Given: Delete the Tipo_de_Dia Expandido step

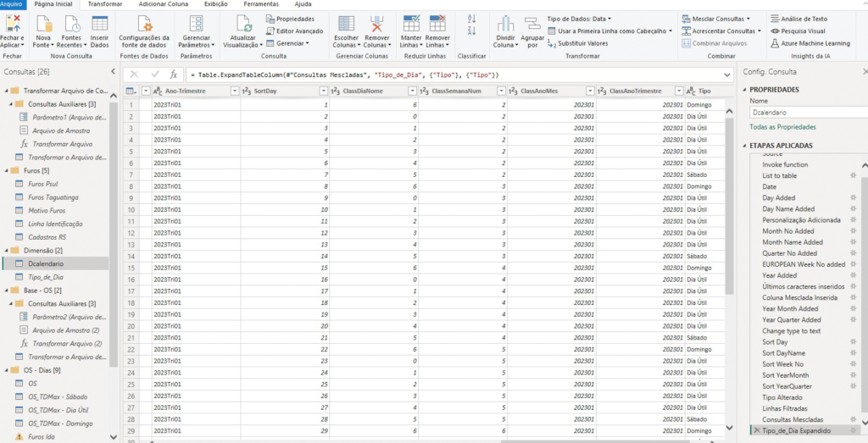Looking at the screenshot, I should [756, 431].
